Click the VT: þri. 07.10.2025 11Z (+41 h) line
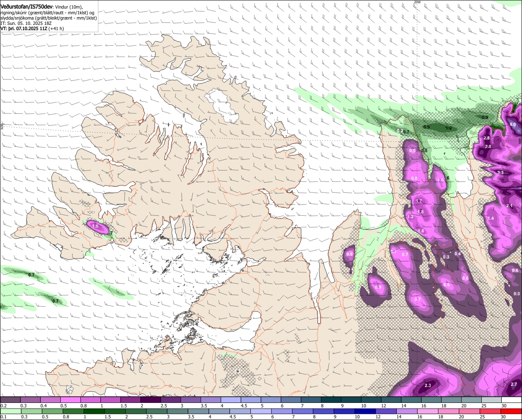Screen dimensions: 522x420 click(x=32, y=29)
